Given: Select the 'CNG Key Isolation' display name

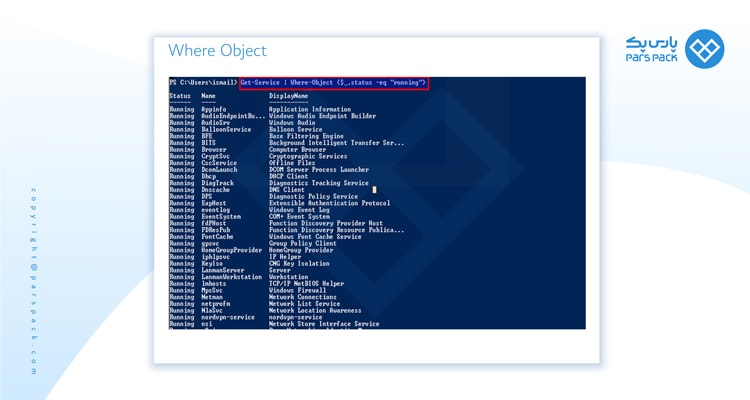Looking at the screenshot, I should click(x=299, y=263).
